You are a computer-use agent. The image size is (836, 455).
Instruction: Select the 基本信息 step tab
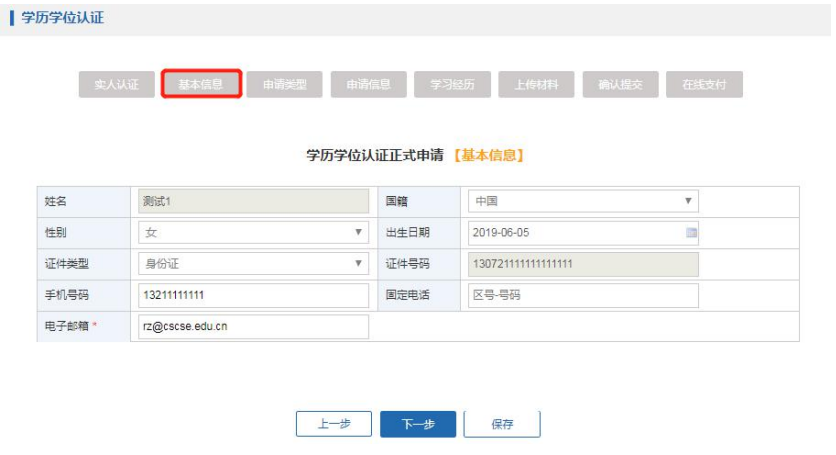[201, 84]
